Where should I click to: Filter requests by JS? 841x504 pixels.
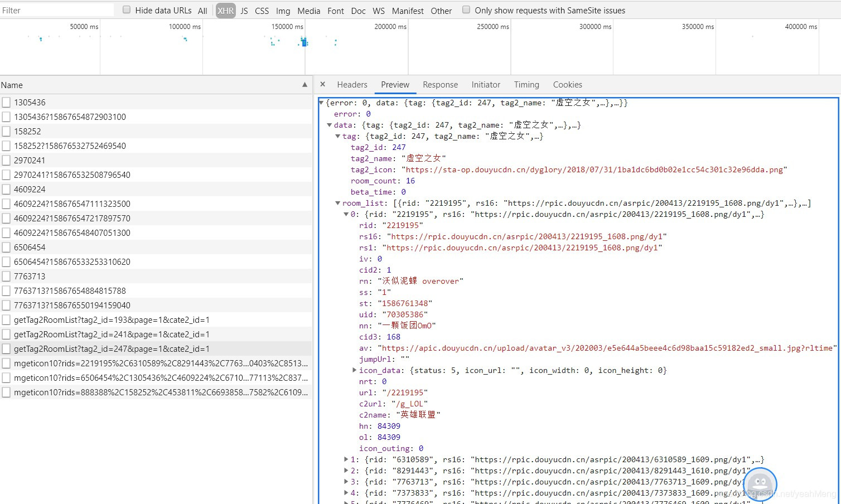point(244,11)
